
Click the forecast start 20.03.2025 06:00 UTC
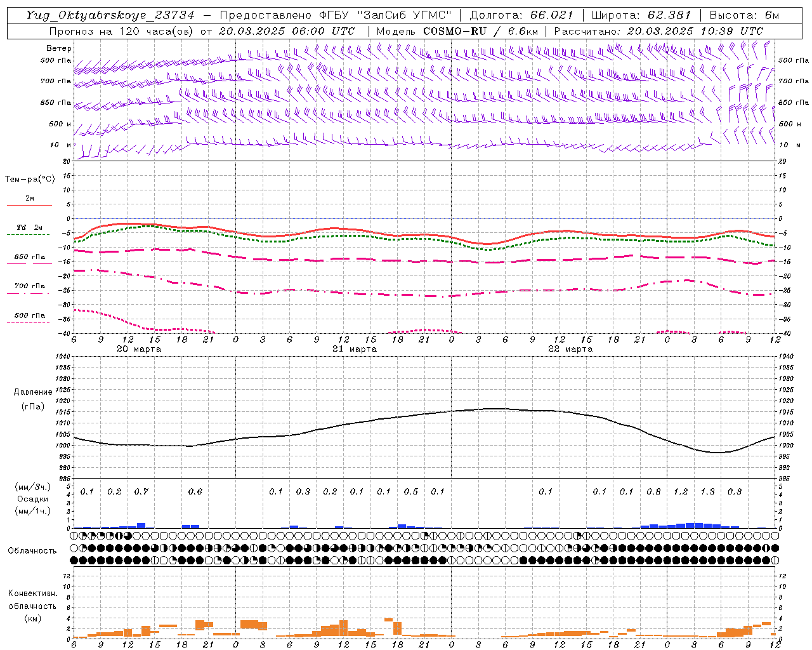click(x=287, y=31)
